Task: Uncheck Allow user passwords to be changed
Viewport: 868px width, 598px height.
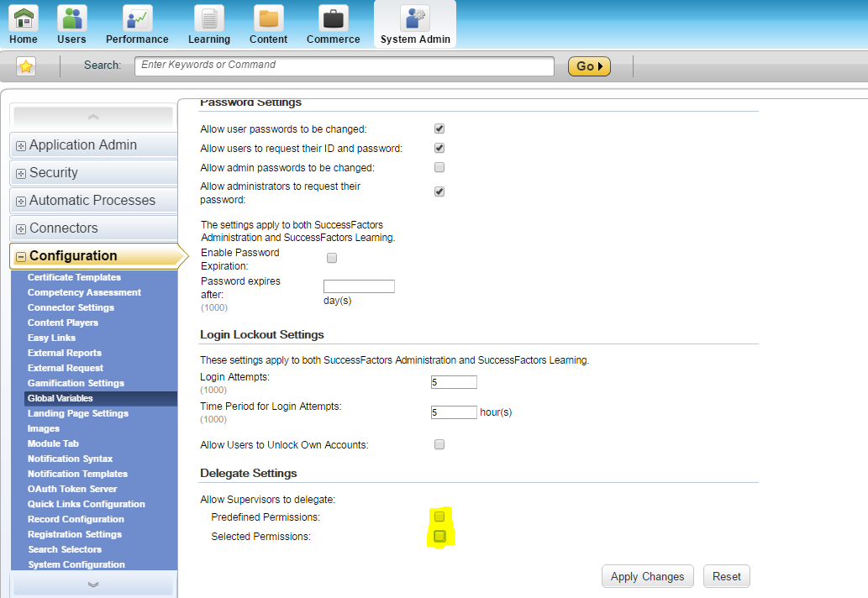Action: tap(439, 129)
